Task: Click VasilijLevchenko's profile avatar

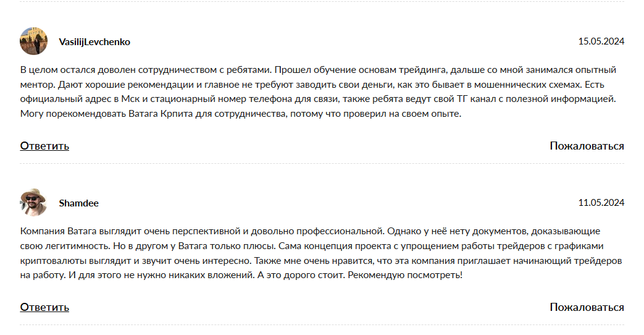Action: [x=33, y=41]
